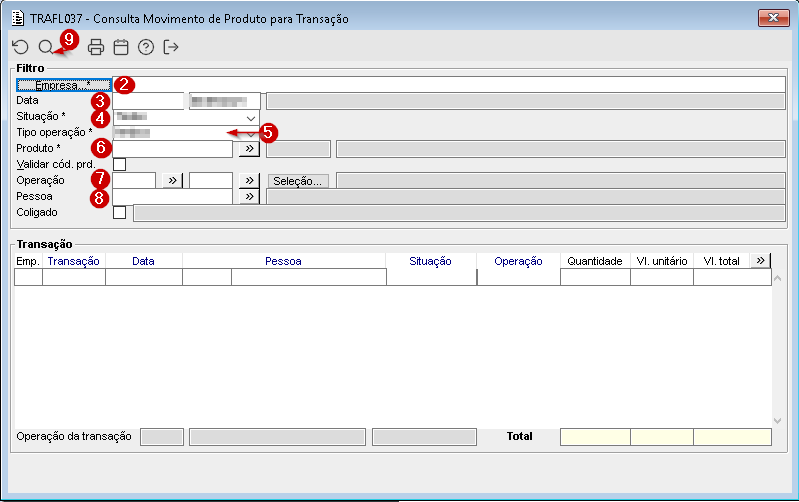Open the help question mark icon
799x502 pixels.
click(146, 47)
